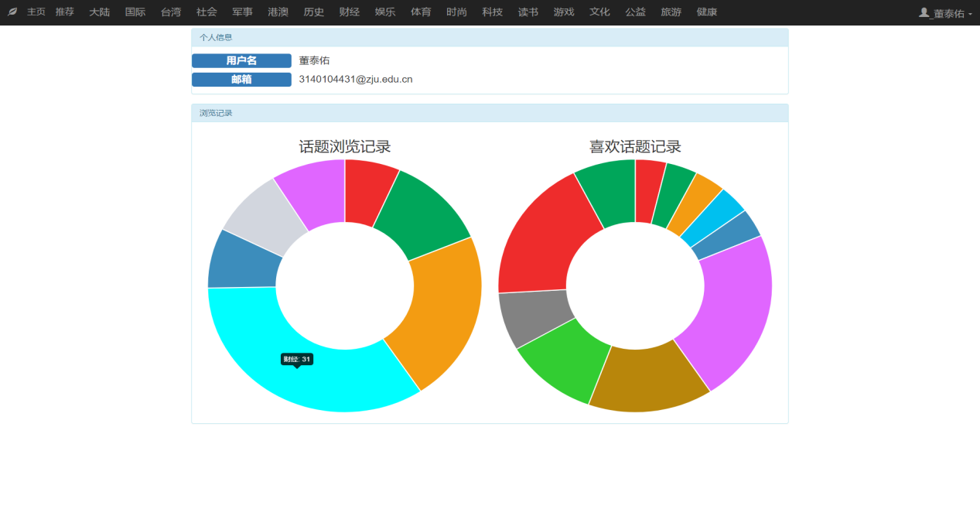Click the 喜欢话题记录 chart title
This screenshot has height=509, width=980.
[635, 147]
